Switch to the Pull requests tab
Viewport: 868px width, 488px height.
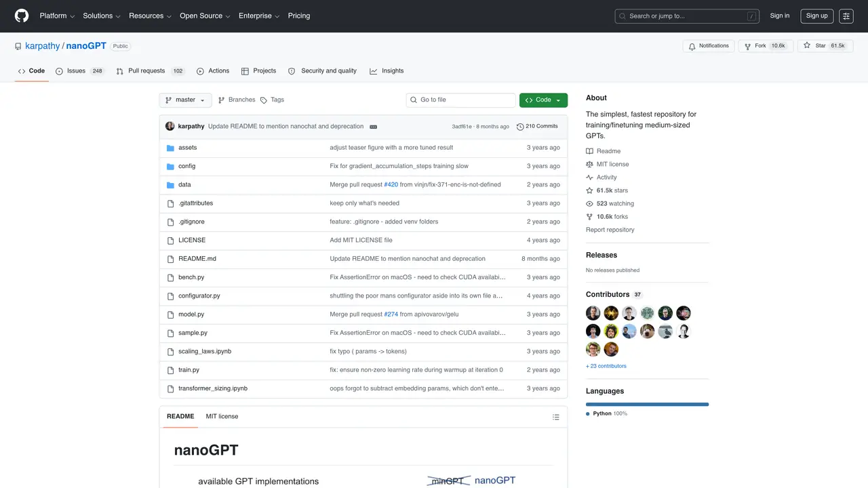click(151, 71)
